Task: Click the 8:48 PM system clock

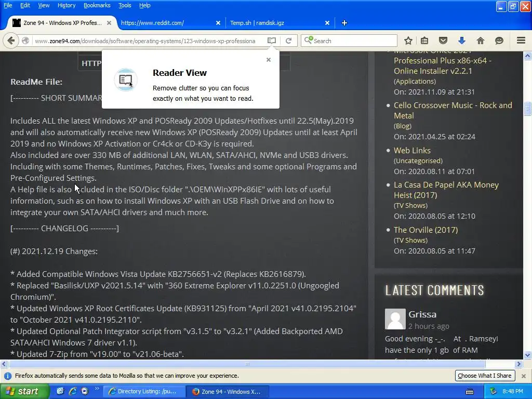Action: click(x=513, y=392)
